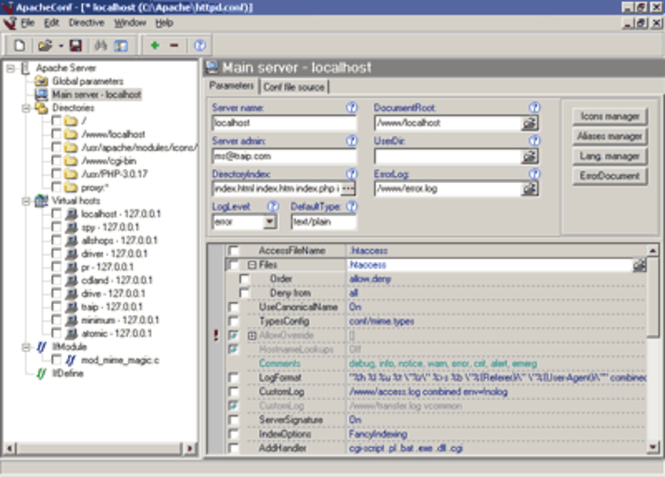Viewport: 665px width, 478px height.
Task: Click the binoculars Find icon
Action: click(101, 45)
